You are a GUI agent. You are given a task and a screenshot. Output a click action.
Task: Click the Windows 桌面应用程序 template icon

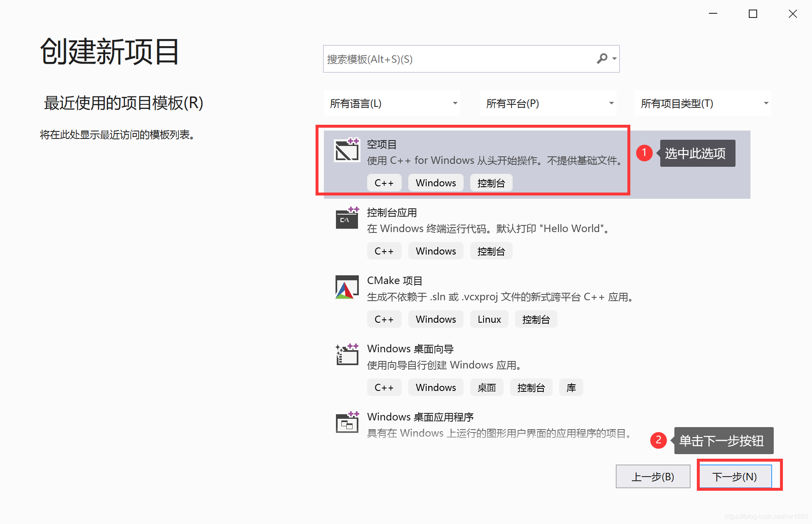point(347,423)
